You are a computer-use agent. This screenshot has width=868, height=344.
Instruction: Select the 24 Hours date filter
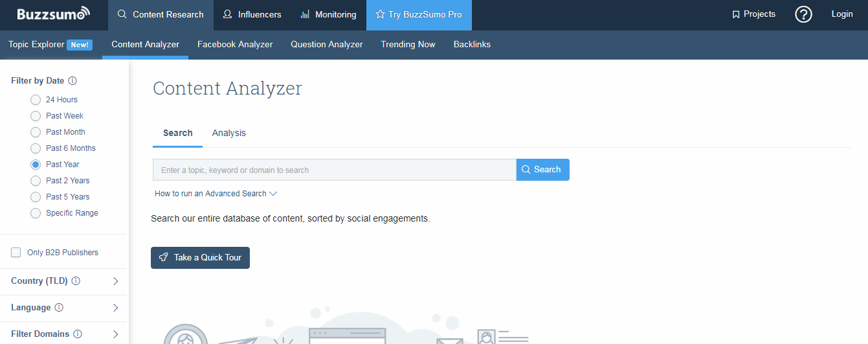[x=36, y=100]
